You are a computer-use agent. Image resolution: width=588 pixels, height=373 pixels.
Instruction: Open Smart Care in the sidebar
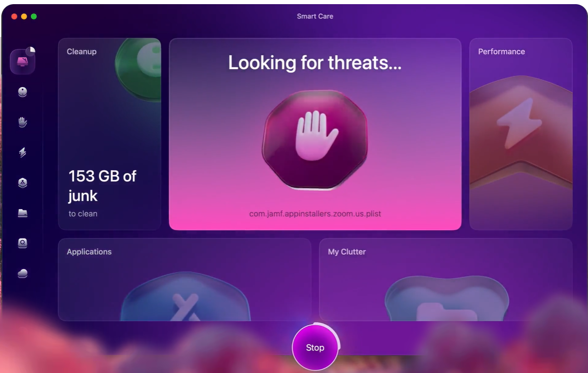pyautogui.click(x=23, y=62)
